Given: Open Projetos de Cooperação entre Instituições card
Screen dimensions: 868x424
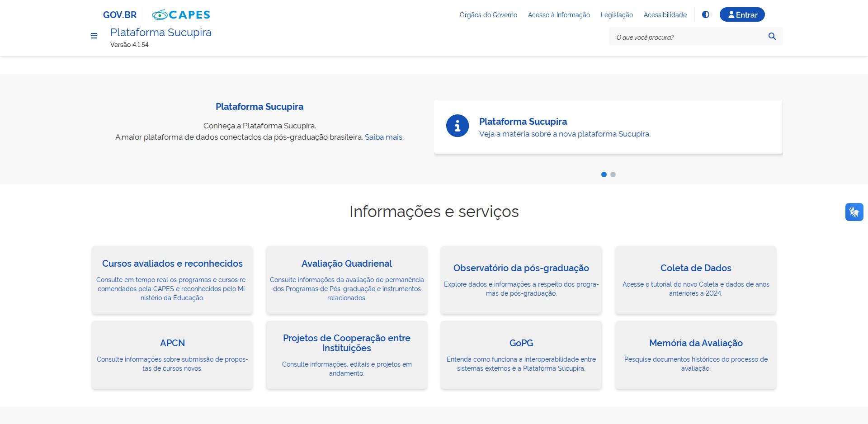Looking at the screenshot, I should pos(347,355).
